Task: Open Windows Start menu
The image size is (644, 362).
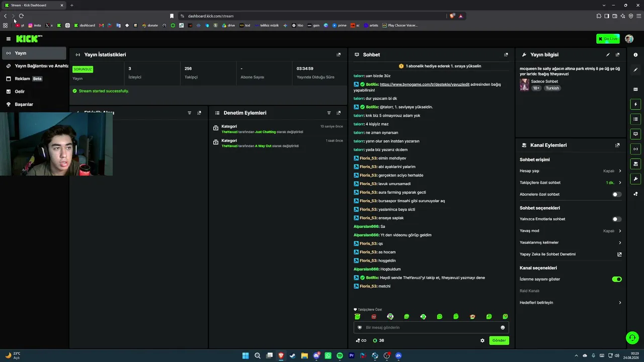Action: [246, 355]
